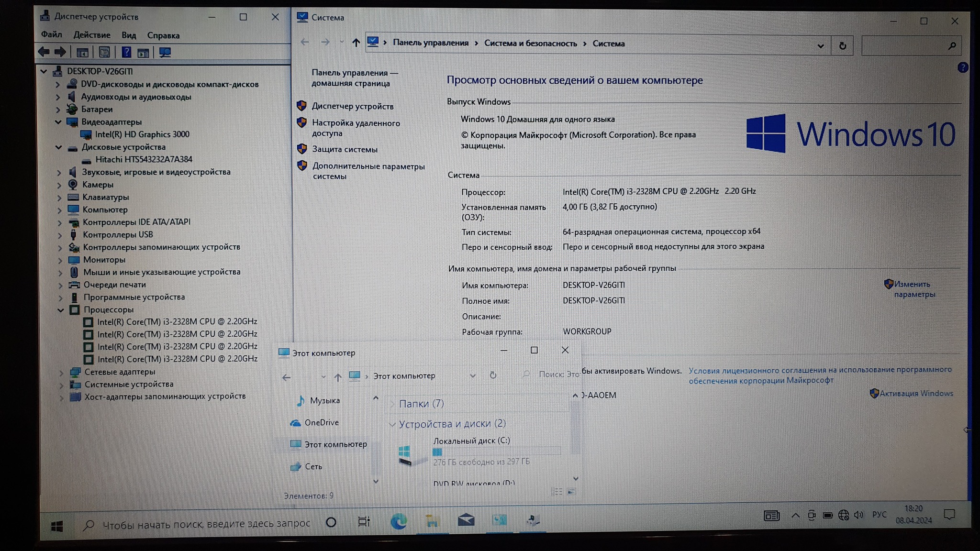980x551 pixels.
Task: Click the Защита системы link
Action: tap(345, 149)
